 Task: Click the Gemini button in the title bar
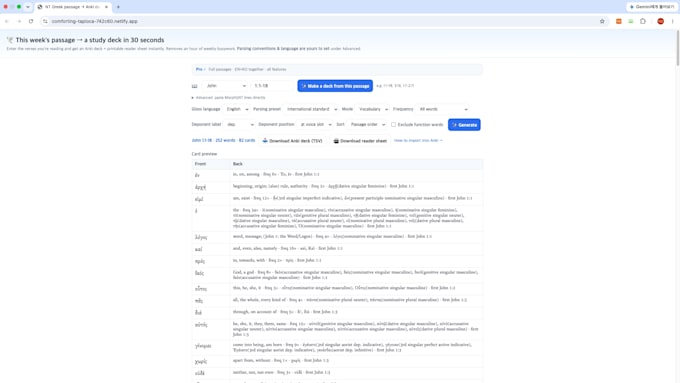point(652,7)
